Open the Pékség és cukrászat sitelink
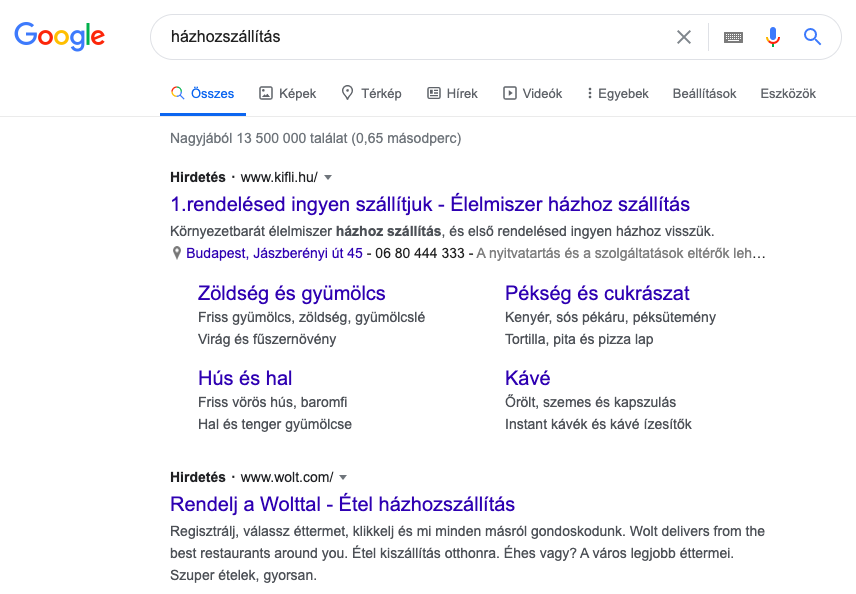856x594 pixels. tap(597, 293)
